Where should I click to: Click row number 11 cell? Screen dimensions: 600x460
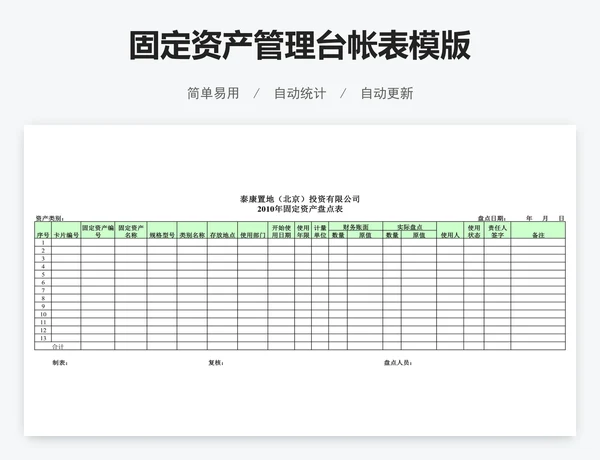(x=43, y=322)
